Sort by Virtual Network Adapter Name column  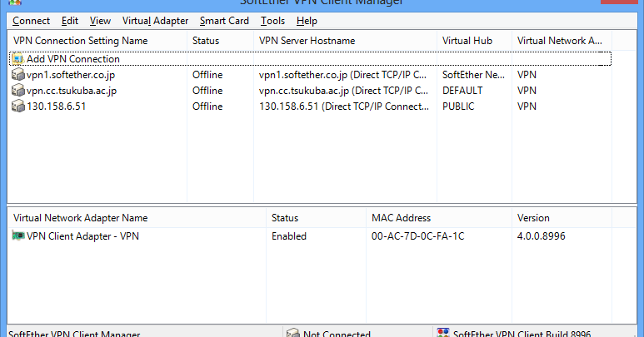click(137, 218)
